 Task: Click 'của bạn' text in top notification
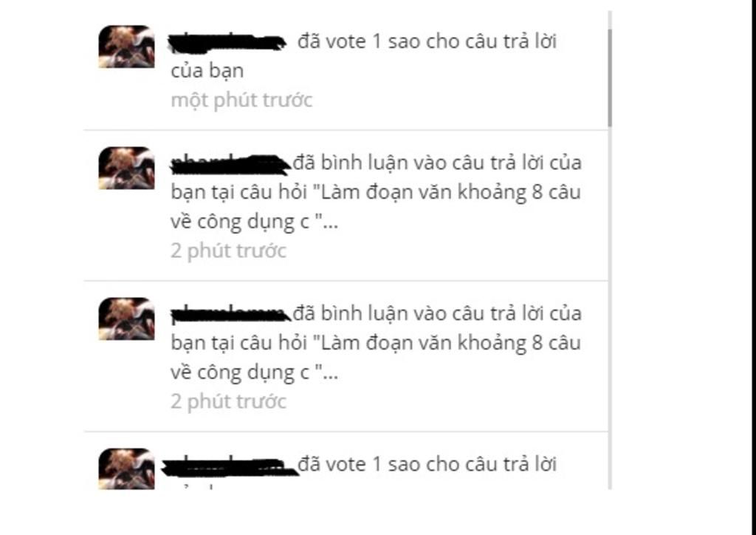[x=207, y=71]
